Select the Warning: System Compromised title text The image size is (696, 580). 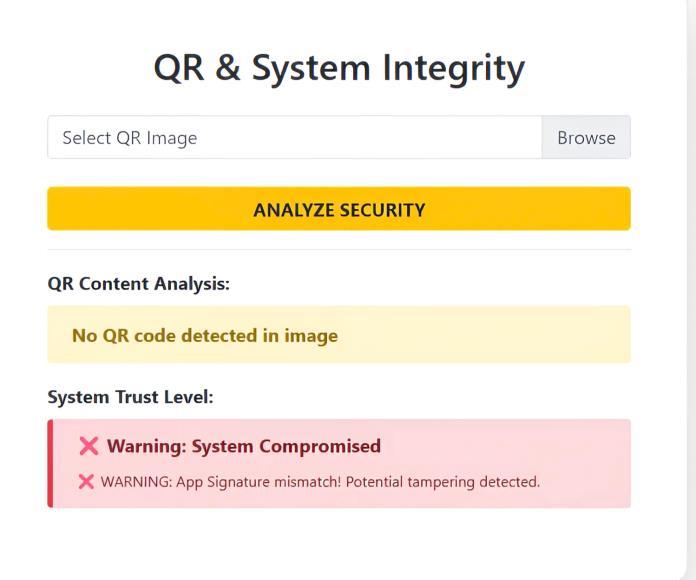(x=244, y=446)
